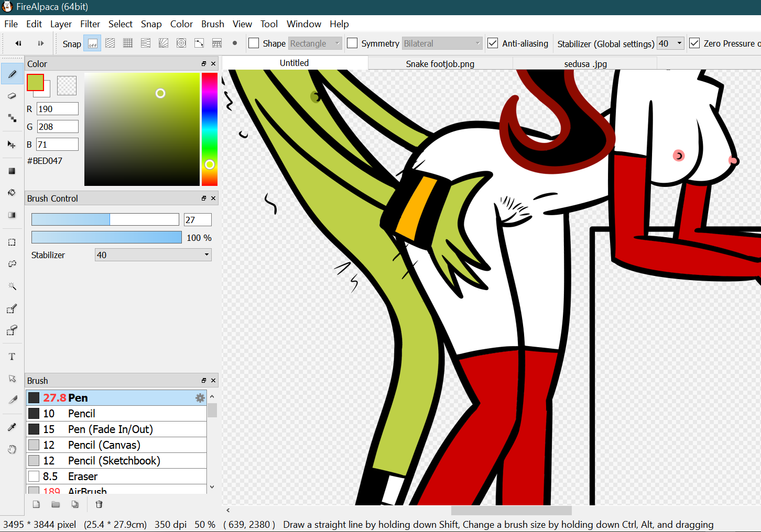The image size is (761, 532).
Task: Select the Magic Wand tool
Action: click(x=12, y=286)
